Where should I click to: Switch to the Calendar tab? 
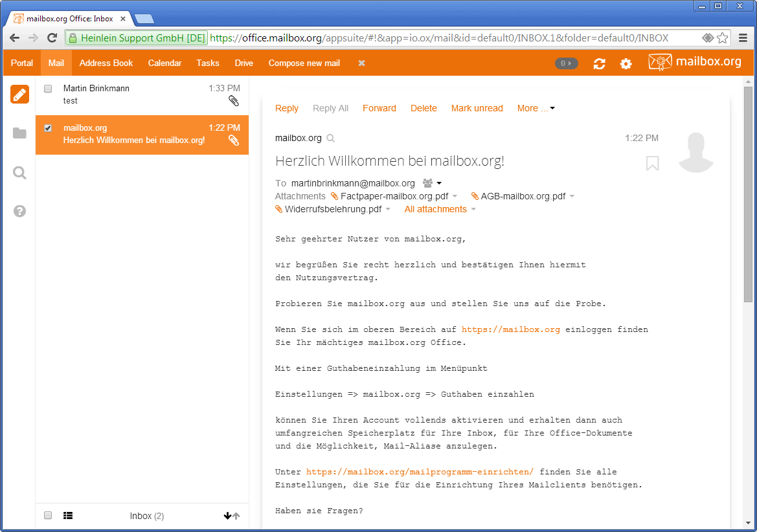(164, 63)
